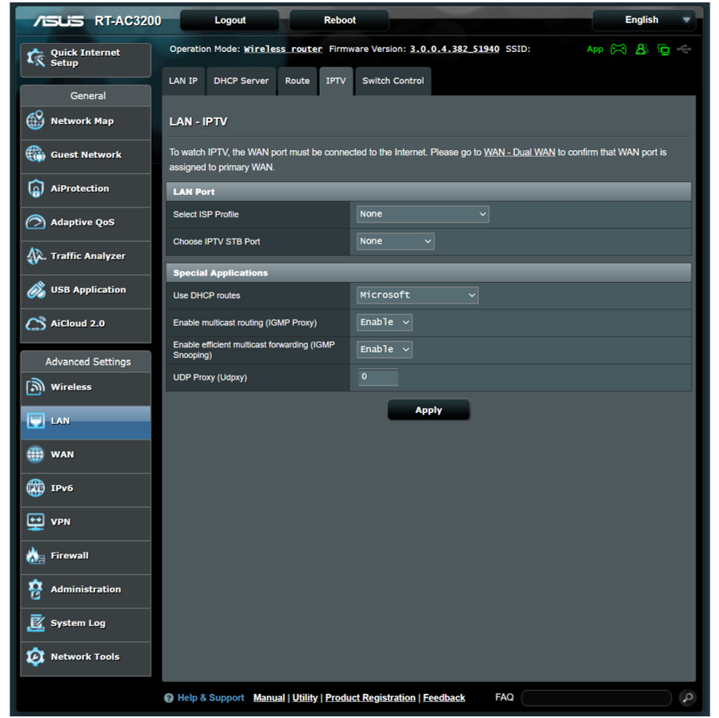Open the IGMP Proxy Enable dropdown

(385, 322)
